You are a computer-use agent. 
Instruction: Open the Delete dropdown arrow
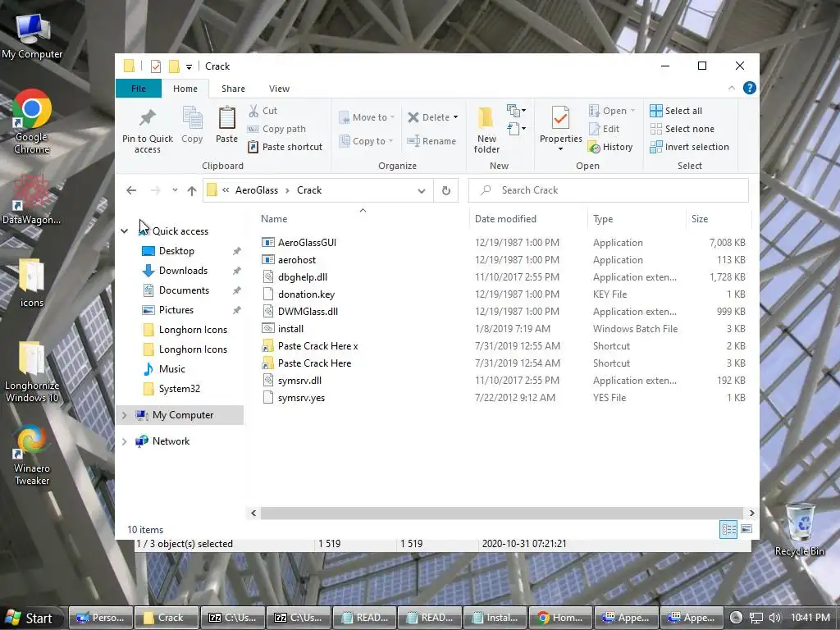pos(455,117)
